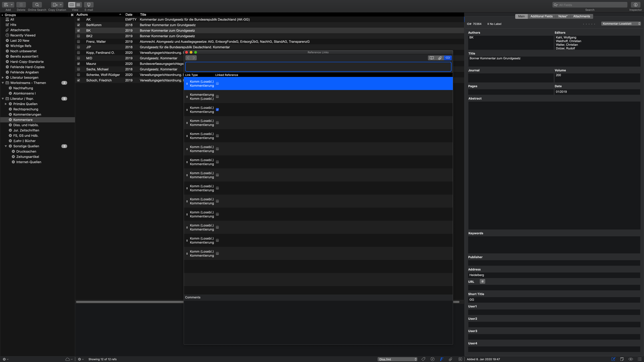Go back in the Reference Links window

188,58
